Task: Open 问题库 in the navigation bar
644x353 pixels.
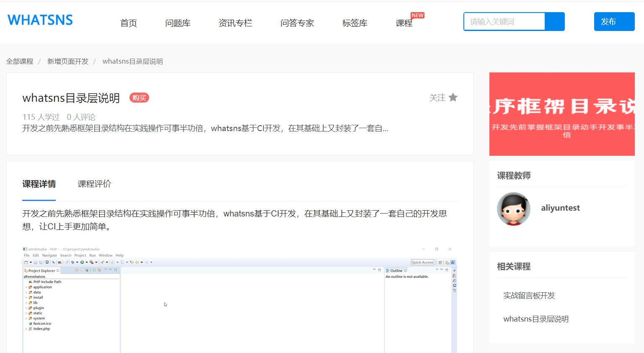Action: tap(178, 23)
